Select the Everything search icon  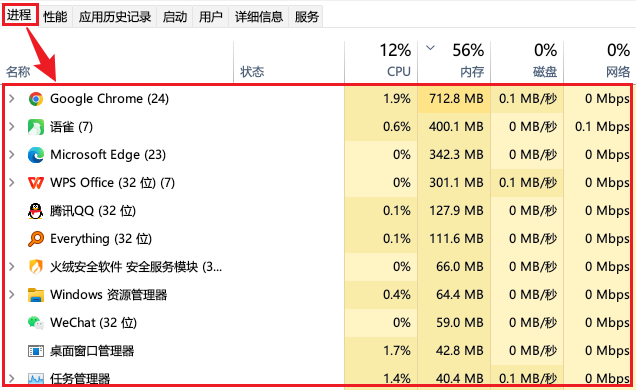36,239
